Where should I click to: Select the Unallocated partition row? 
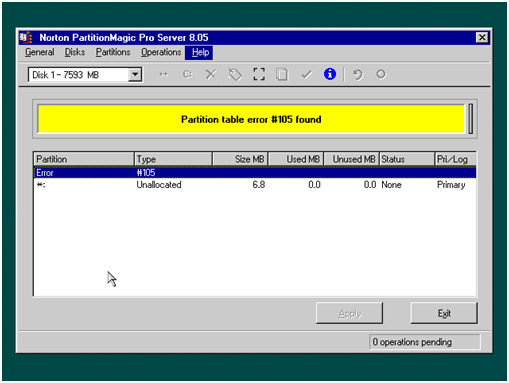click(255, 185)
